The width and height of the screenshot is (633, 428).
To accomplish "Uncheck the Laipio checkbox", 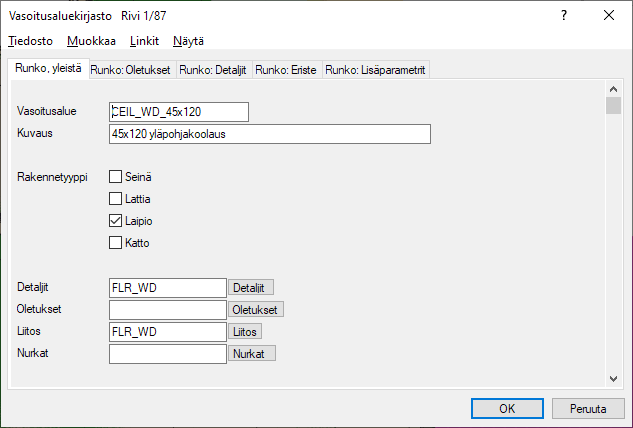I will tap(115, 221).
